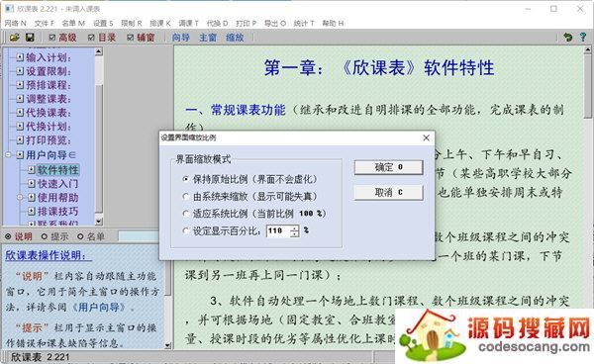Click the document icon beside 代换课表
The height and width of the screenshot is (364, 594).
click(x=20, y=113)
